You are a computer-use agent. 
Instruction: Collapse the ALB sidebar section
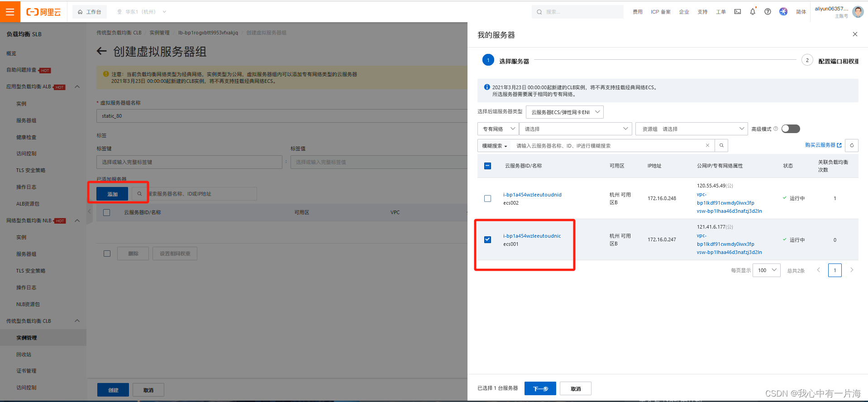pos(77,86)
